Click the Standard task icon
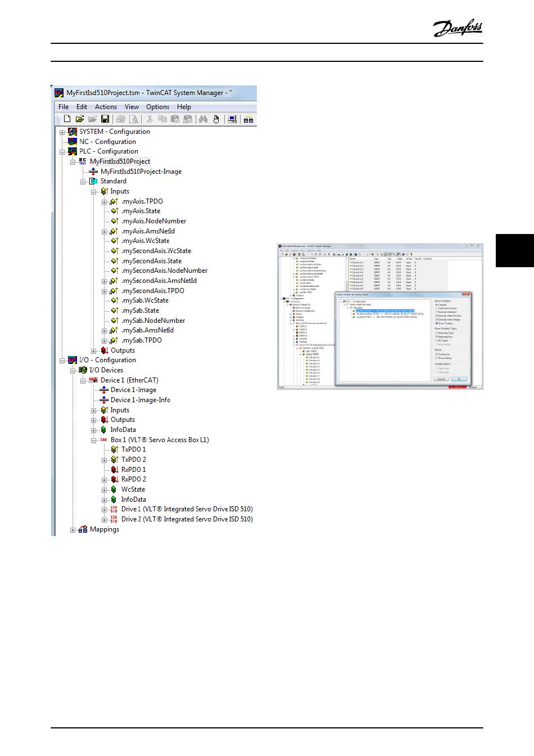The image size is (534, 756). point(93,181)
